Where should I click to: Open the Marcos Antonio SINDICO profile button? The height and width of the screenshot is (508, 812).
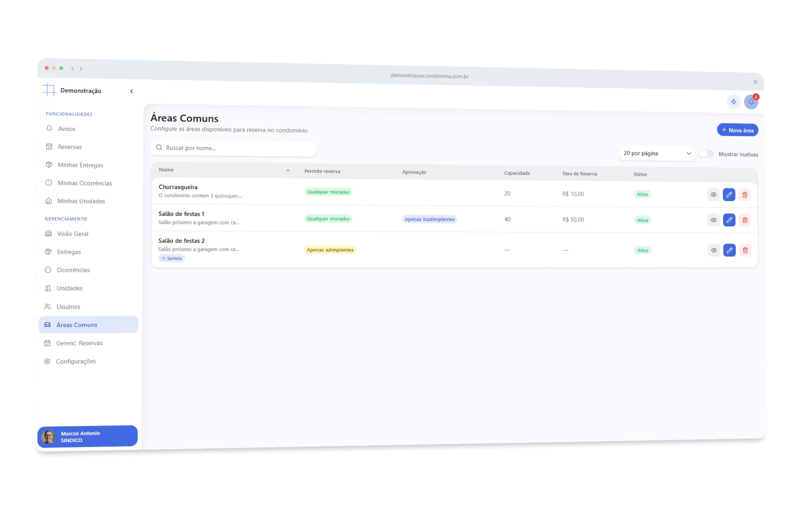88,436
